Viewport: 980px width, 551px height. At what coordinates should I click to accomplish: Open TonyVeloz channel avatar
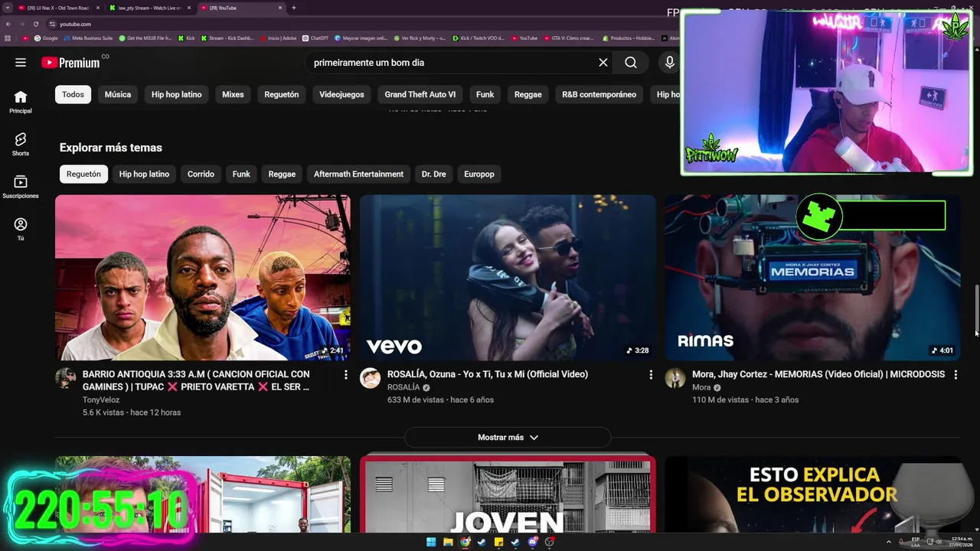pyautogui.click(x=66, y=378)
